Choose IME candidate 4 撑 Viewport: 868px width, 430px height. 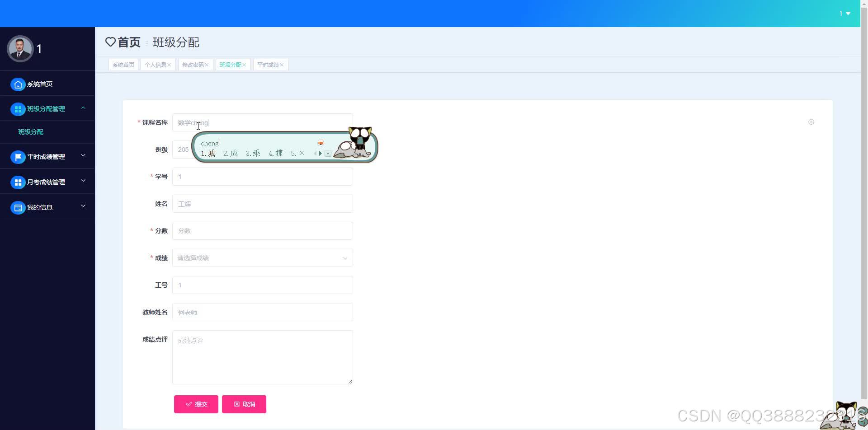point(276,154)
